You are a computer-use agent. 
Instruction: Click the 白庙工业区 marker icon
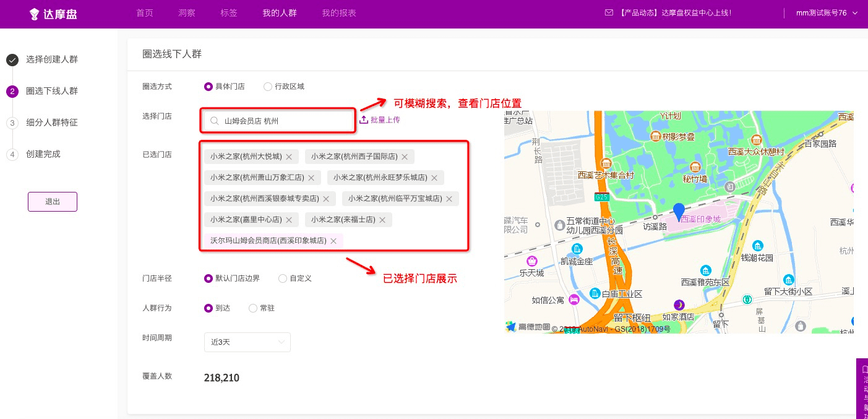pos(595,293)
